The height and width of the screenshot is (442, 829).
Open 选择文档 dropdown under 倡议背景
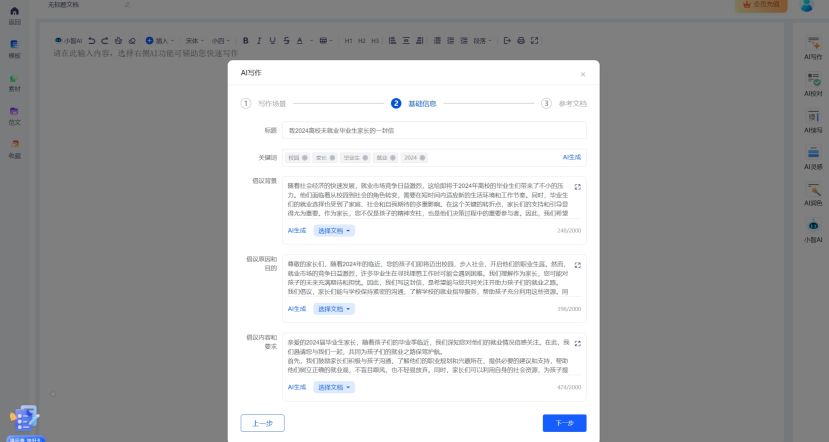click(334, 231)
